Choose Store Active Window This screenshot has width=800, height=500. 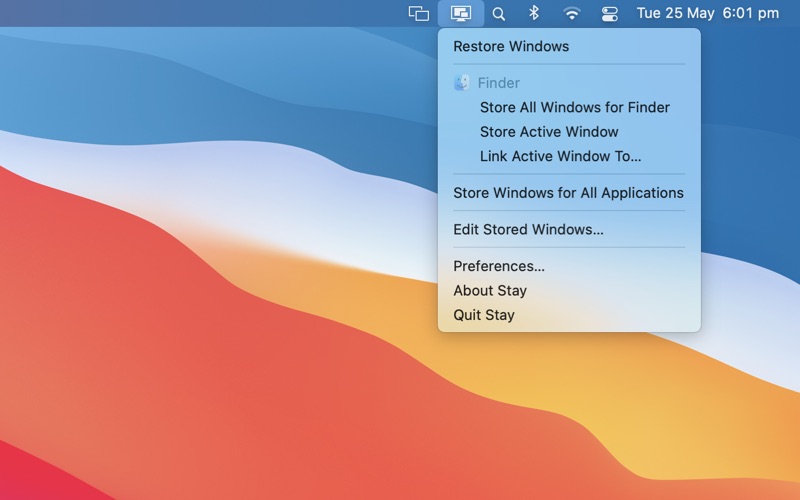549,131
